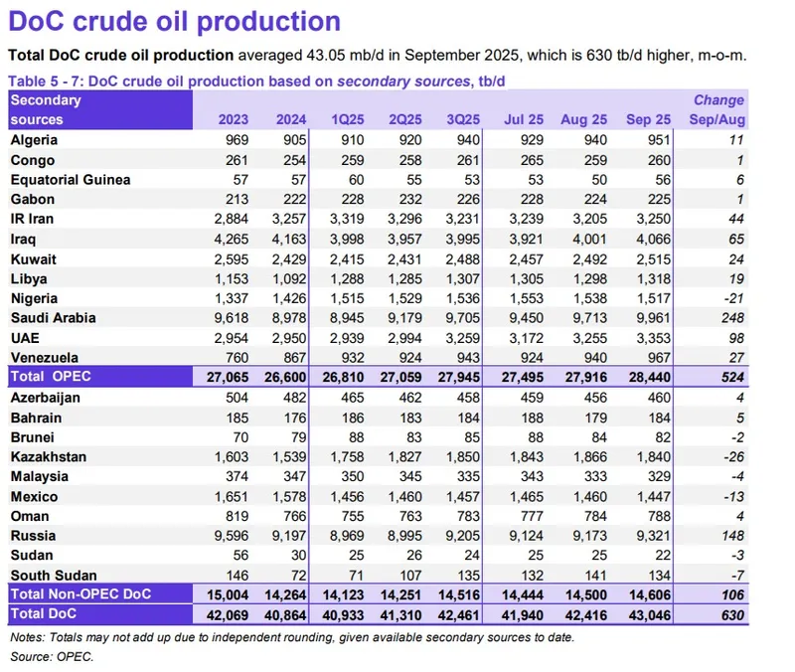Select the Saudi Arabia row label
Screen dimensions: 795x672
click(x=50, y=317)
